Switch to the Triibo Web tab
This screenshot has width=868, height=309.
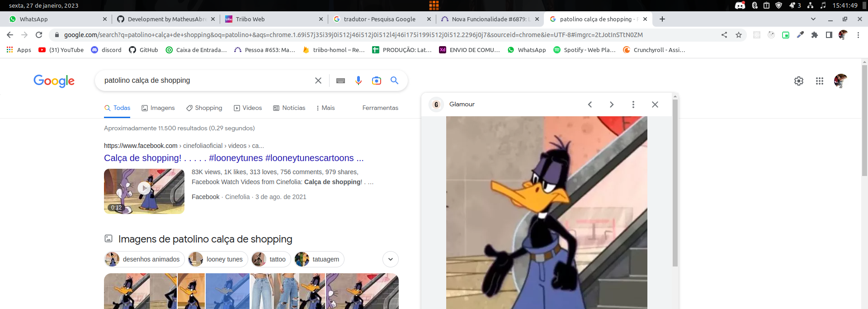point(274,19)
